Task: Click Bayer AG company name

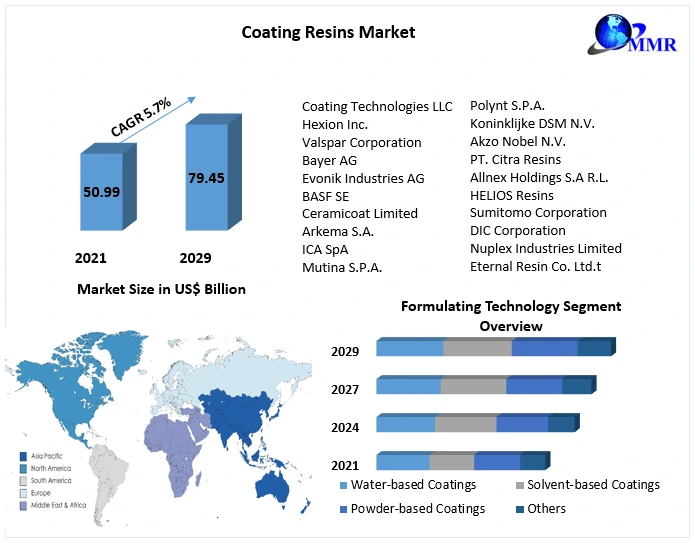Action: 329,160
